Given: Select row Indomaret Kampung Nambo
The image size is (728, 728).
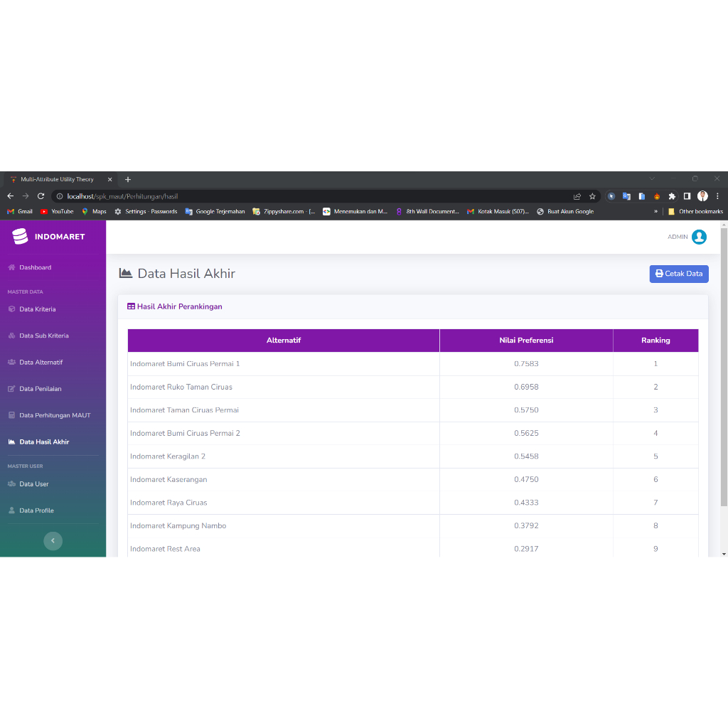Looking at the screenshot, I should pyautogui.click(x=413, y=526).
